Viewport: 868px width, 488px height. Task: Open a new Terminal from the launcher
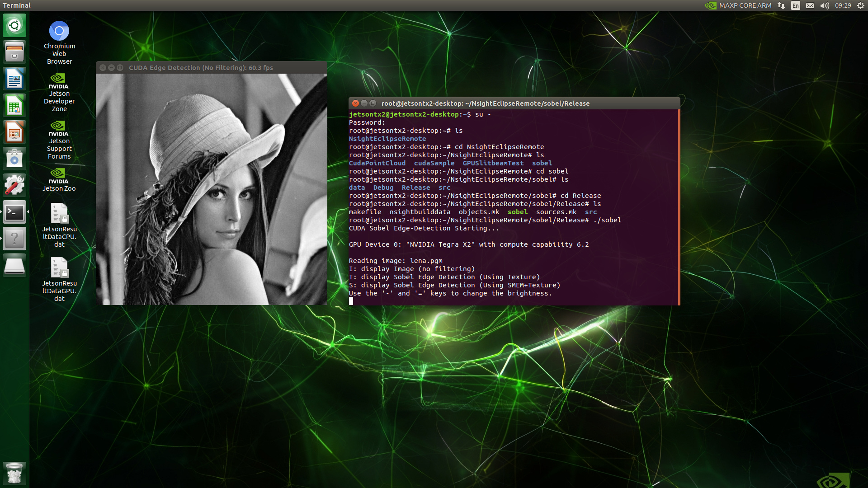(x=14, y=212)
